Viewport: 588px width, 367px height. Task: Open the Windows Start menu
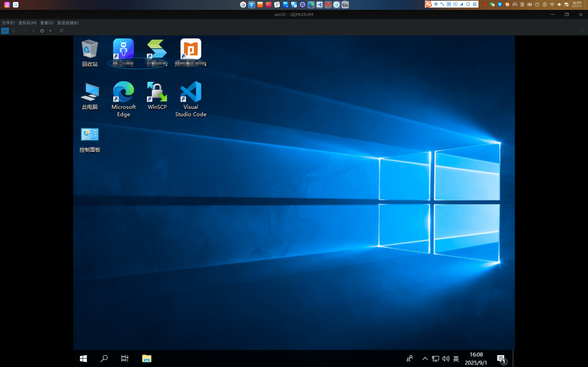tap(83, 358)
